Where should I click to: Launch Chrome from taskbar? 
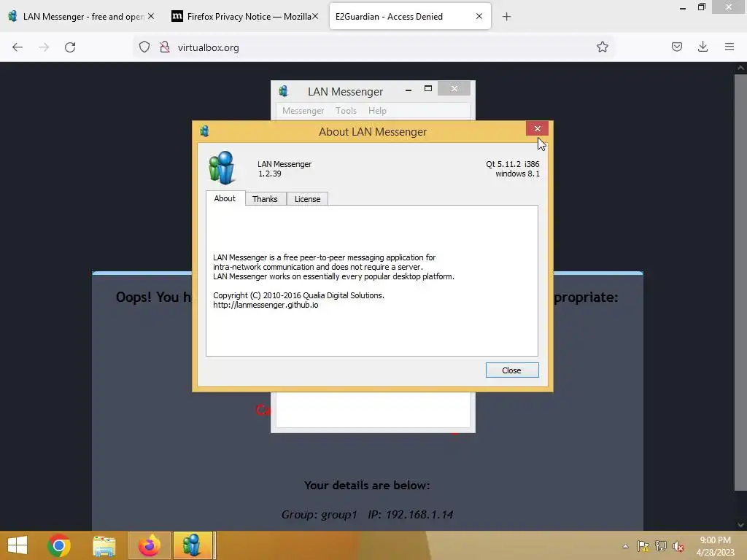pyautogui.click(x=59, y=545)
